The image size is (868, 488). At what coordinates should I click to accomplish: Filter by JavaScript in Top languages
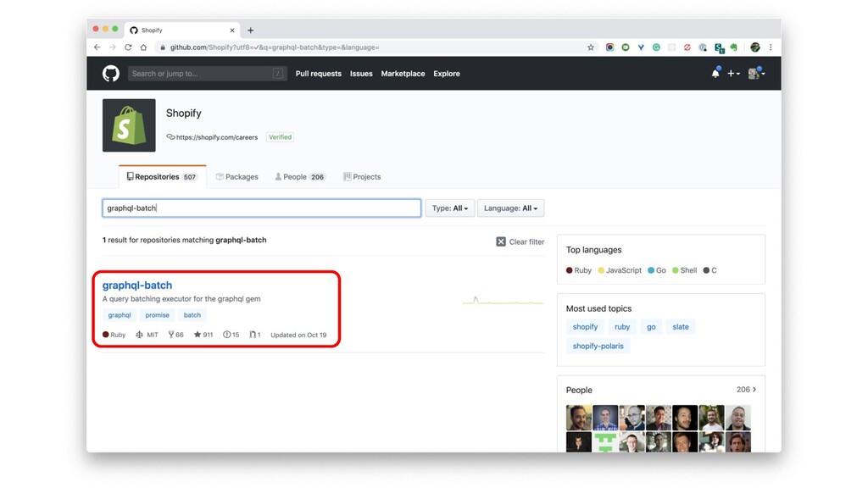[x=620, y=270]
